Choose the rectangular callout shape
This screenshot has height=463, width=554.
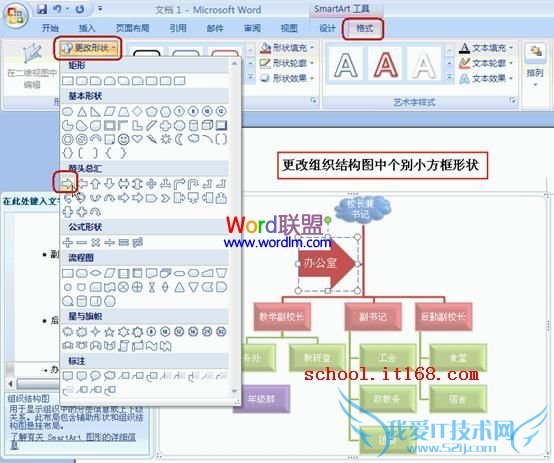67,376
